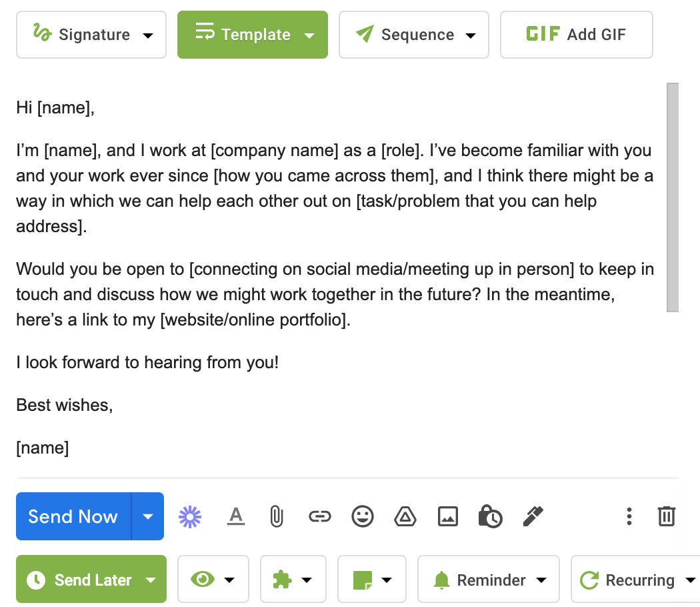Toggle email tracking eye button
Screen dimensions: 700x607
[213, 580]
